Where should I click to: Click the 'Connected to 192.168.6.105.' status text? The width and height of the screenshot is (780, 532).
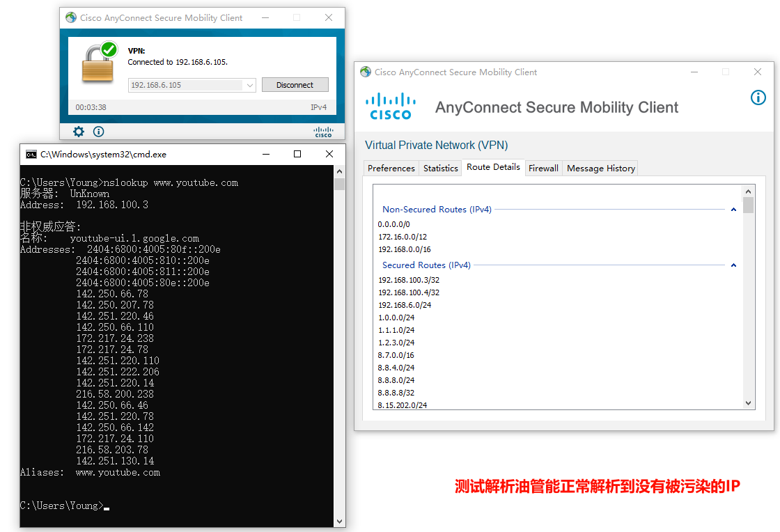(178, 62)
